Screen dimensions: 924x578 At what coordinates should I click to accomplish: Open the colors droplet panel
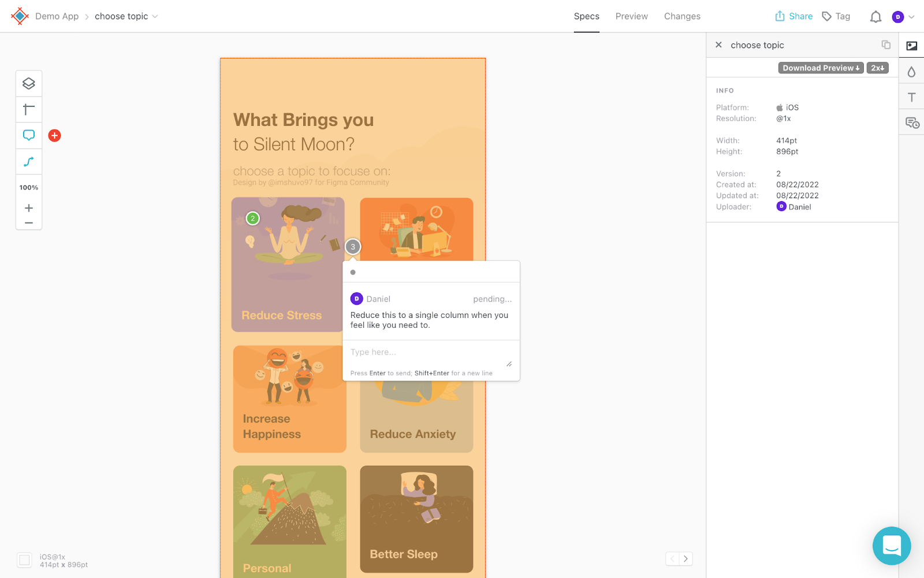[x=912, y=72]
